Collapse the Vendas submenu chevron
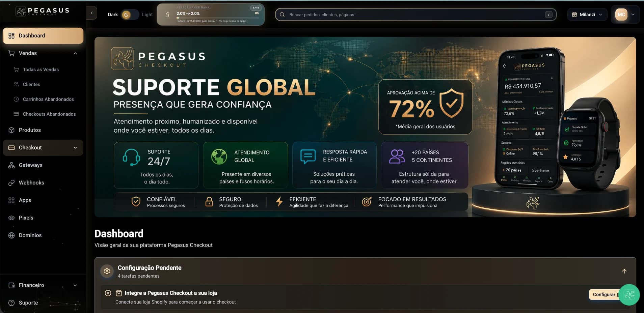 pyautogui.click(x=75, y=53)
